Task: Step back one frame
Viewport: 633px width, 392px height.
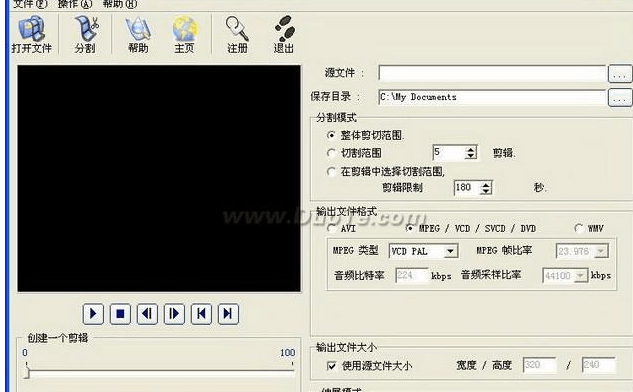Action: point(147,314)
